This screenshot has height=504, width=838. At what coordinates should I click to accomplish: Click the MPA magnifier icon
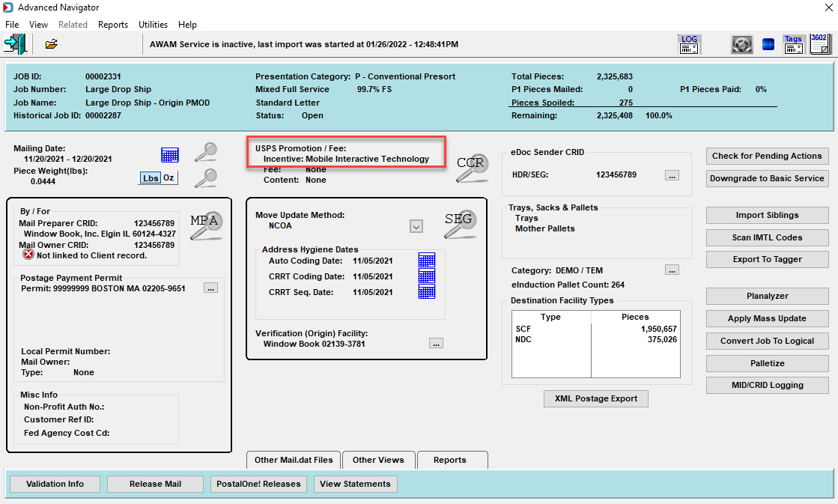pyautogui.click(x=206, y=225)
